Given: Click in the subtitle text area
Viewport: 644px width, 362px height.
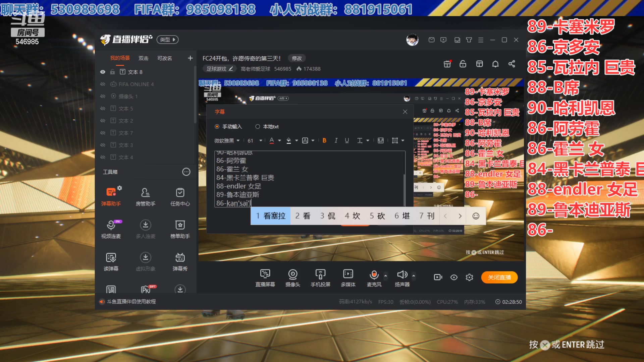Looking at the screenshot, I should tap(310, 179).
